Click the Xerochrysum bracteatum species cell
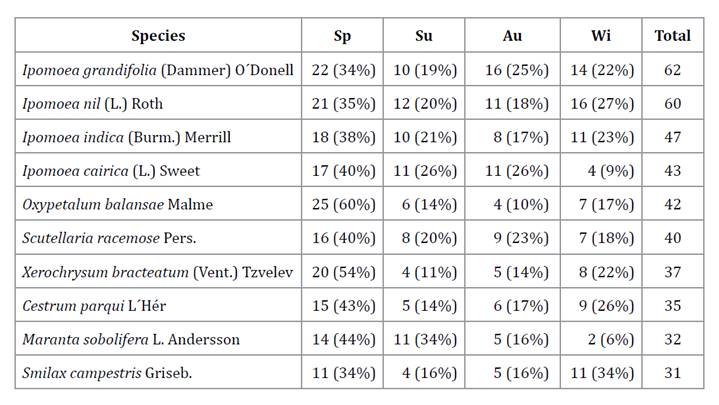719x405 pixels. pyautogui.click(x=158, y=272)
